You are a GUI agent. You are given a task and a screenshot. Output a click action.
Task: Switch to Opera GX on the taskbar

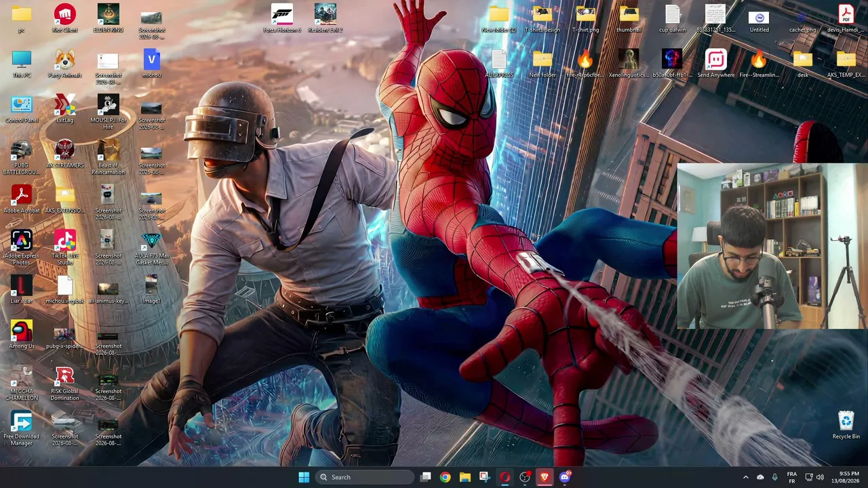pyautogui.click(x=505, y=477)
